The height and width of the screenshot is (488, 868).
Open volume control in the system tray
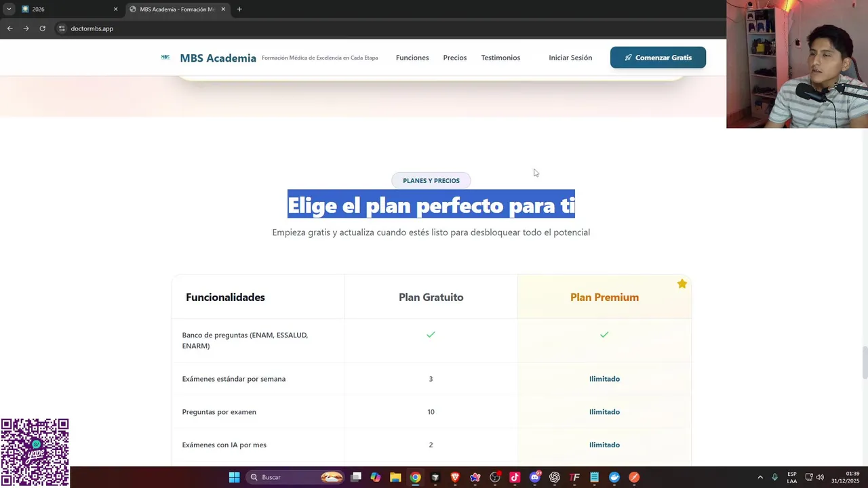click(820, 477)
